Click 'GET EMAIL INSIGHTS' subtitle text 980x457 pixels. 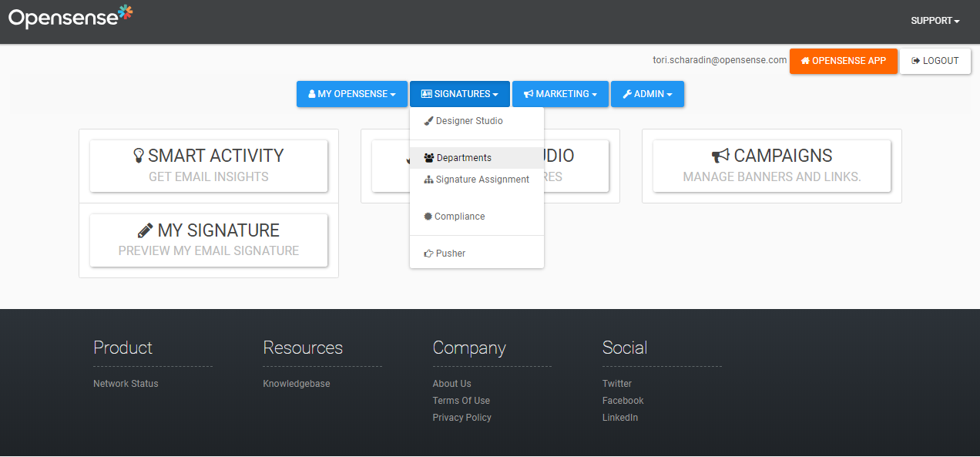point(209,176)
